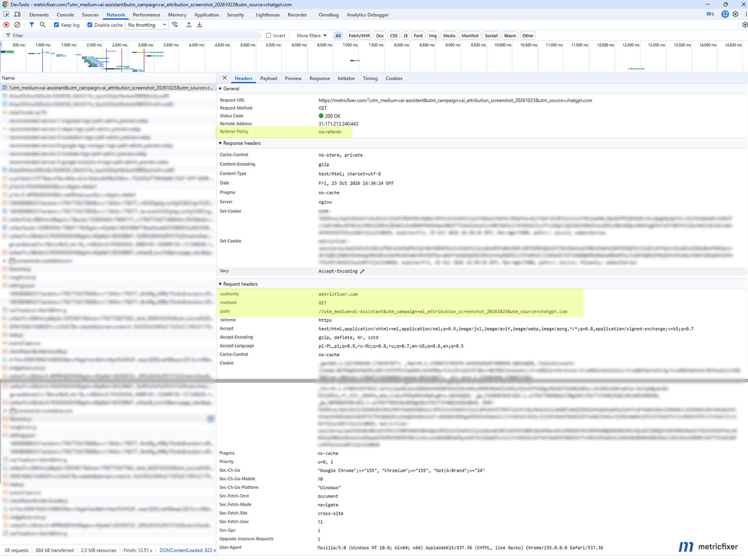Screen dimensions: 748x560
Task: Open the Timing tab
Action: 370,78
